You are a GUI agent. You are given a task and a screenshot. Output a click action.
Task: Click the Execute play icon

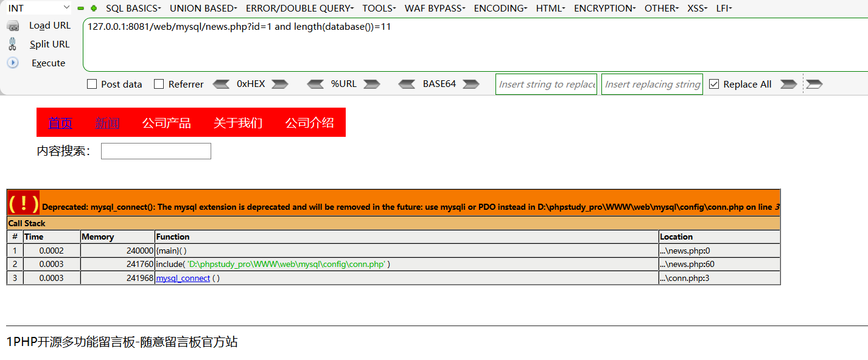click(13, 63)
